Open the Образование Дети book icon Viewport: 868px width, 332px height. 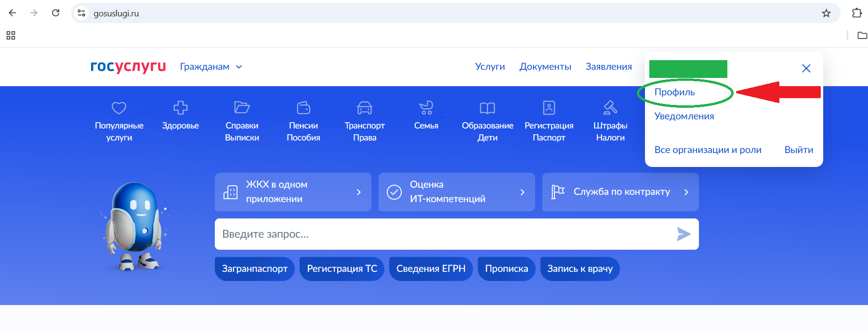coord(487,108)
